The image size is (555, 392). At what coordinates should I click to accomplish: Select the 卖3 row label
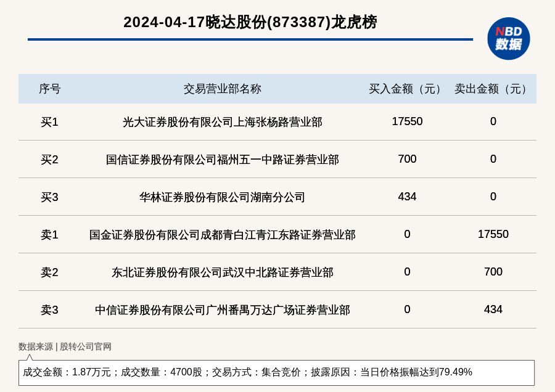49,309
